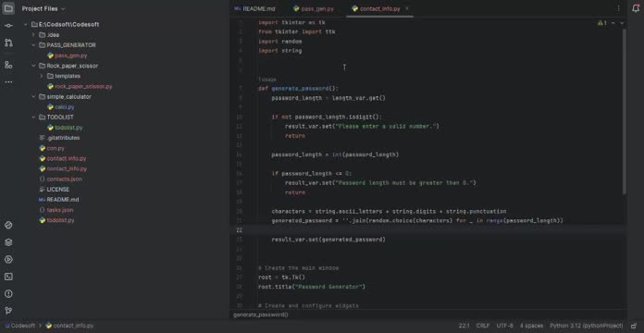Open the Project Files view dropdown
This screenshot has width=644, height=333.
[x=43, y=8]
